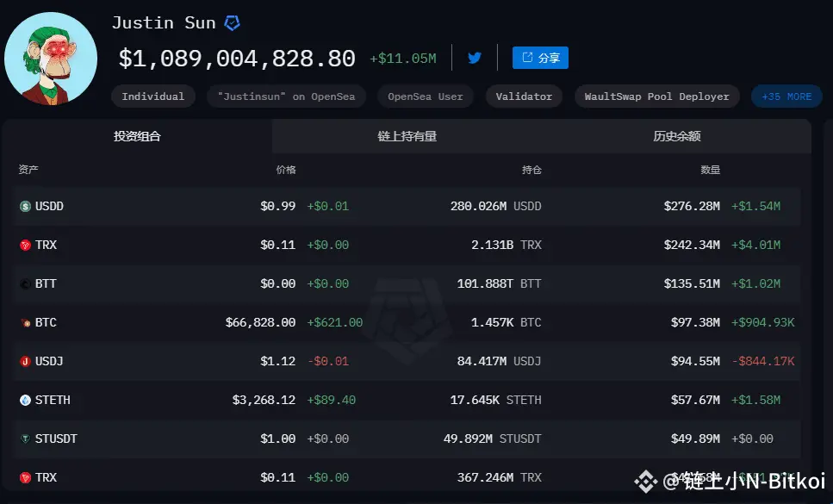Viewport: 833px width, 504px height.
Task: Click the USDJ price $1.12
Action: point(278,361)
